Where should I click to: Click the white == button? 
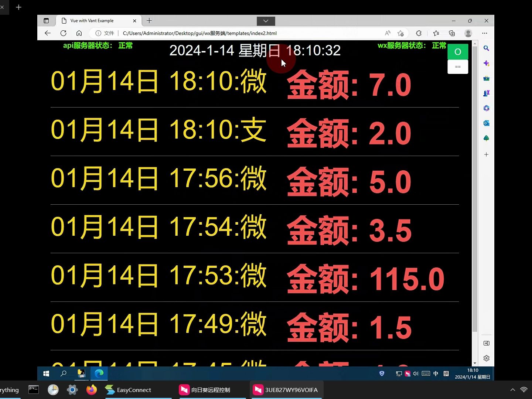tap(458, 67)
